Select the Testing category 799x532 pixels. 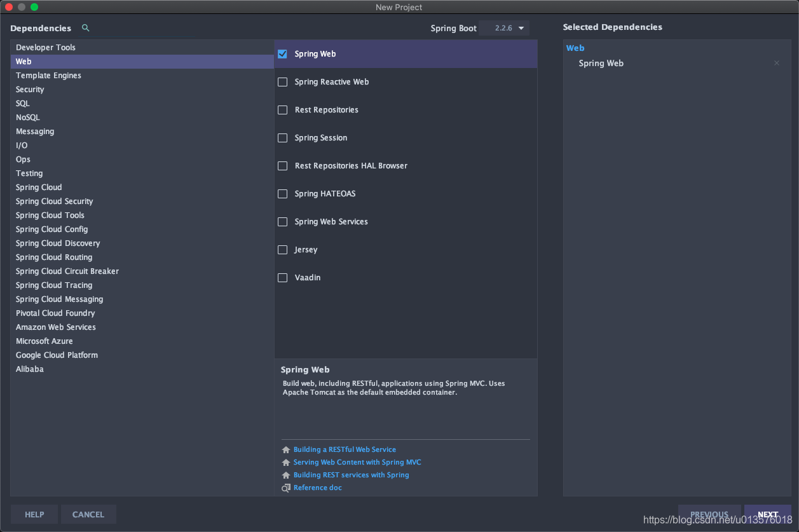142,174
